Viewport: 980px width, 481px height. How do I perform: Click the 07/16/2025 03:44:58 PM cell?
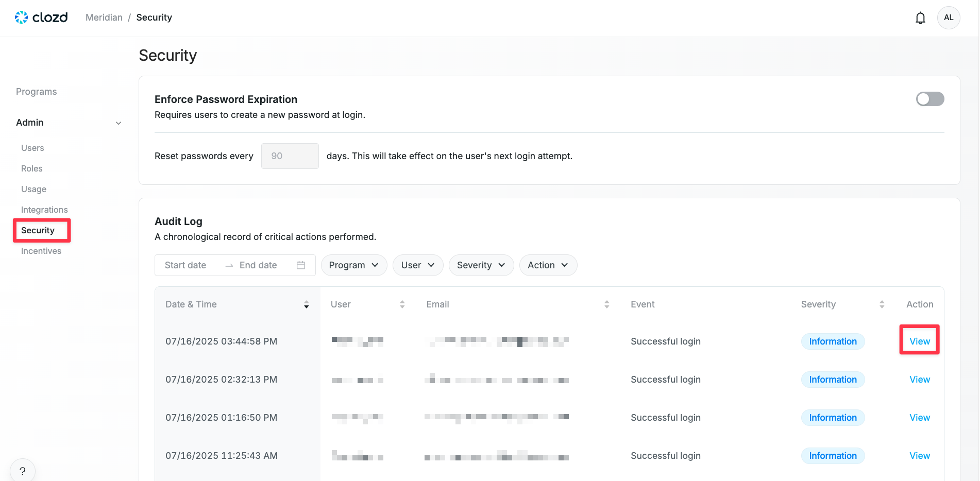[222, 341]
